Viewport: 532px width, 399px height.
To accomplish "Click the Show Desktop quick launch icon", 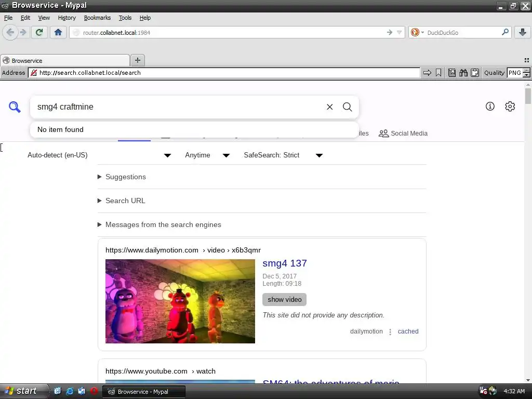I will 57,391.
